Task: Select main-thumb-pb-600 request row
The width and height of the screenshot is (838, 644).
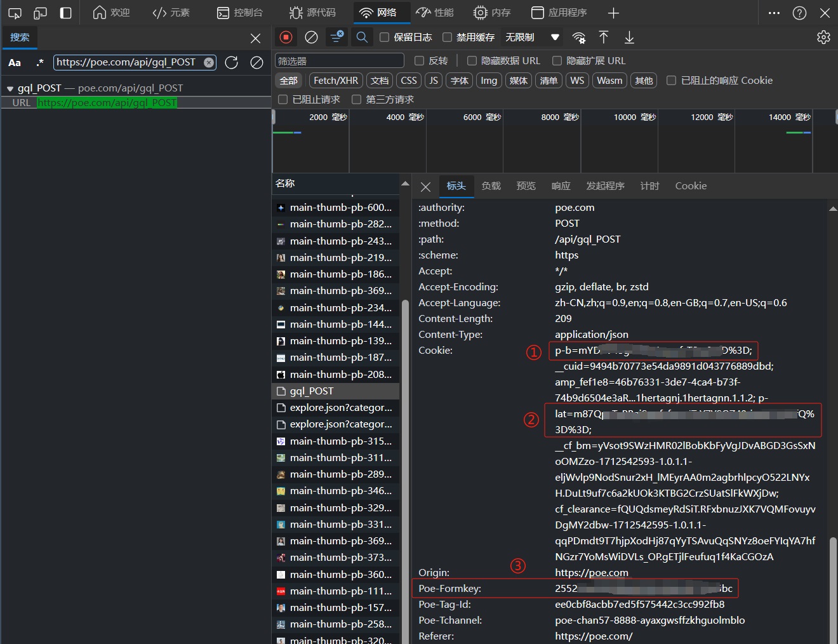Action: click(x=336, y=208)
